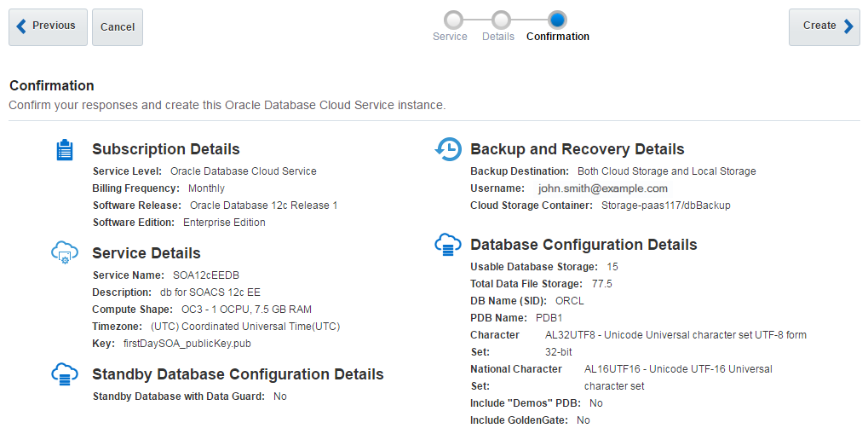Viewport: 868px width, 440px height.
Task: Click the Database Configuration Details heading
Action: click(x=583, y=245)
